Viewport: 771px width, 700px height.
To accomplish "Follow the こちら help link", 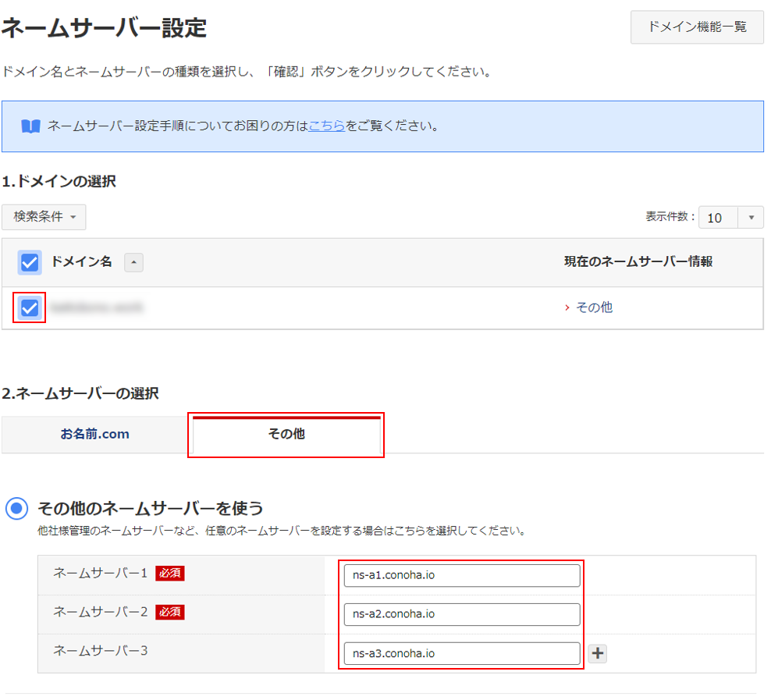I will [326, 126].
